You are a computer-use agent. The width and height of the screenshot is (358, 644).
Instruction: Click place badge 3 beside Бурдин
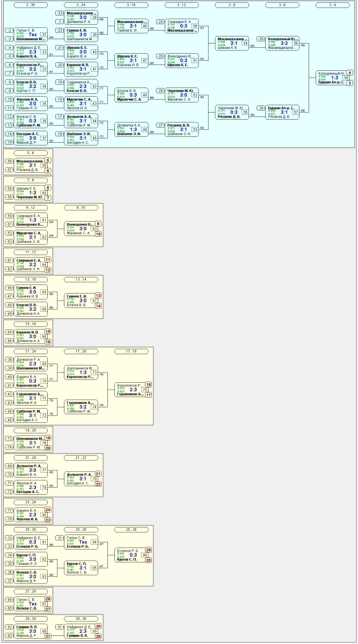point(349,83)
